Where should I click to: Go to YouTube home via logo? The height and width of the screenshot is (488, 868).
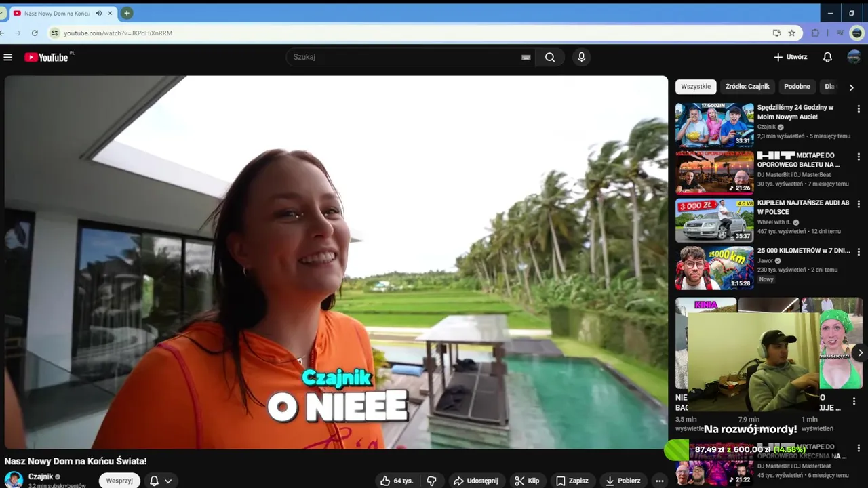[x=46, y=57]
